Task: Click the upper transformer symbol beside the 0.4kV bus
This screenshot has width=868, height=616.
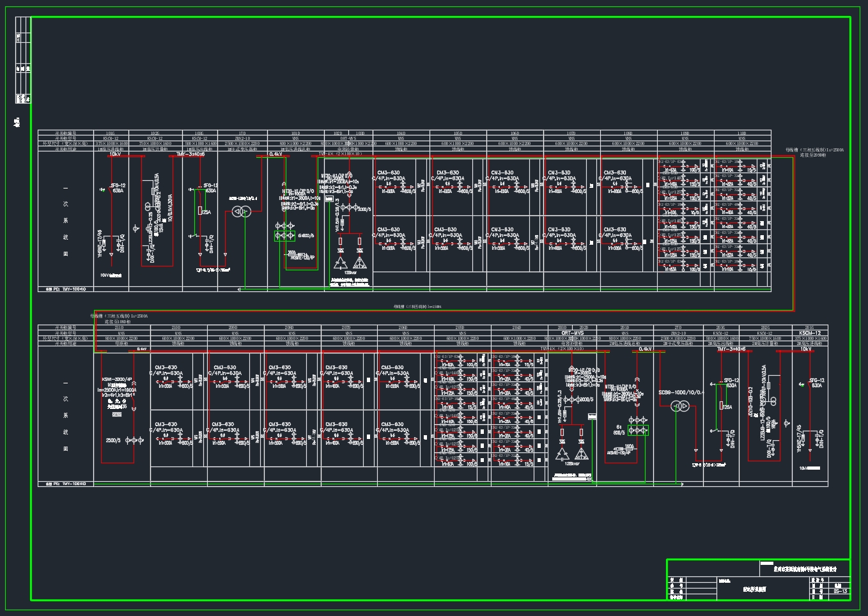Action: [242, 212]
